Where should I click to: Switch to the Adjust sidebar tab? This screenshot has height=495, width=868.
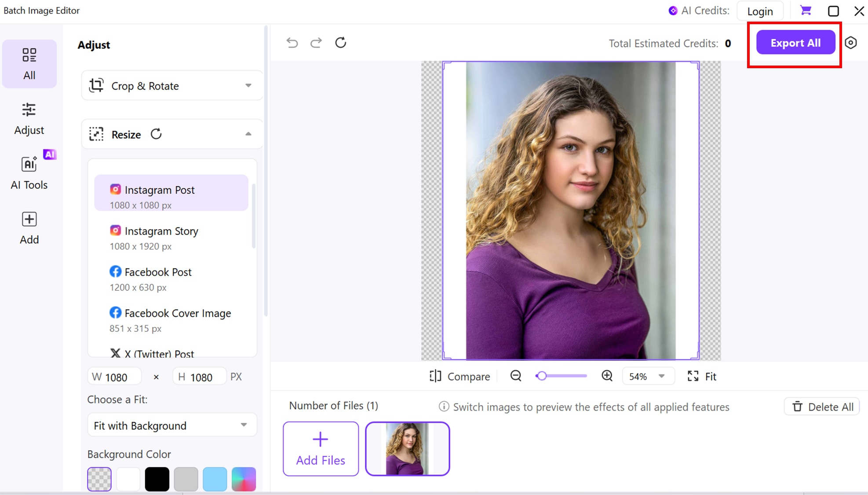pos(29,118)
